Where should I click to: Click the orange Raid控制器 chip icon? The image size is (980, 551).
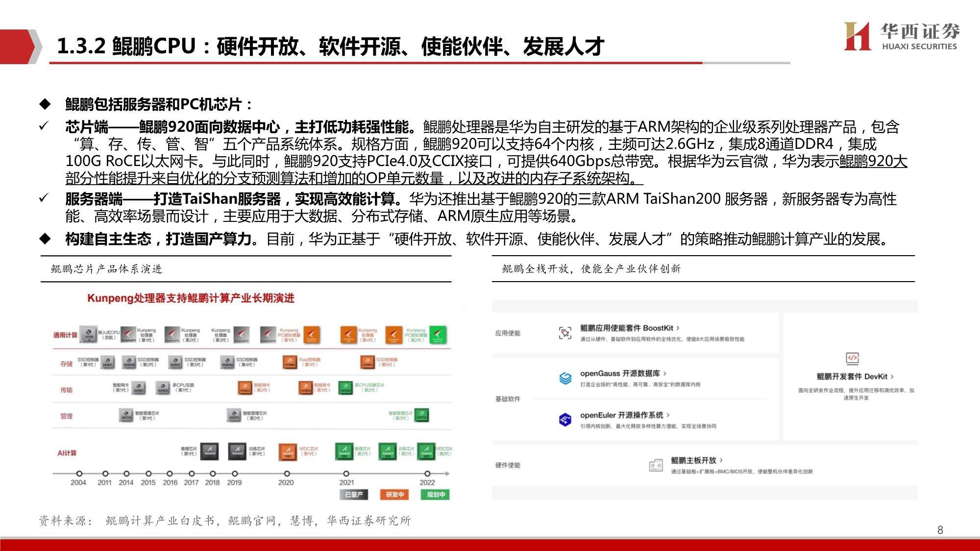(290, 363)
